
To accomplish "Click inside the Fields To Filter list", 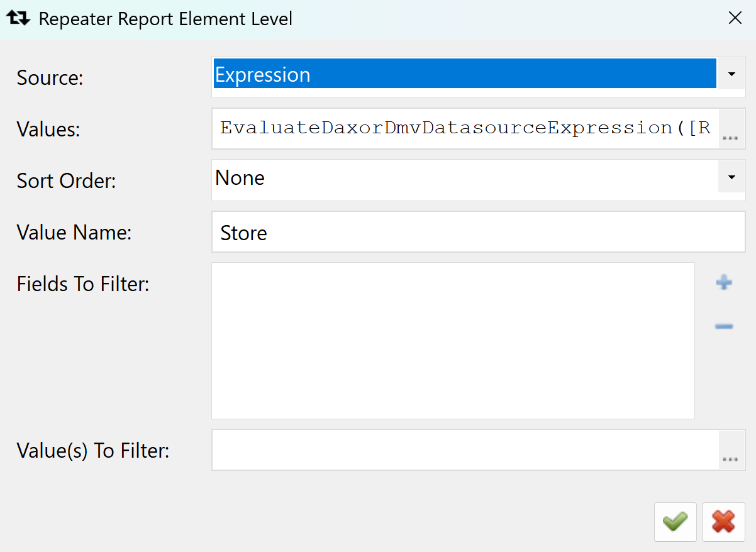I will pos(453,340).
